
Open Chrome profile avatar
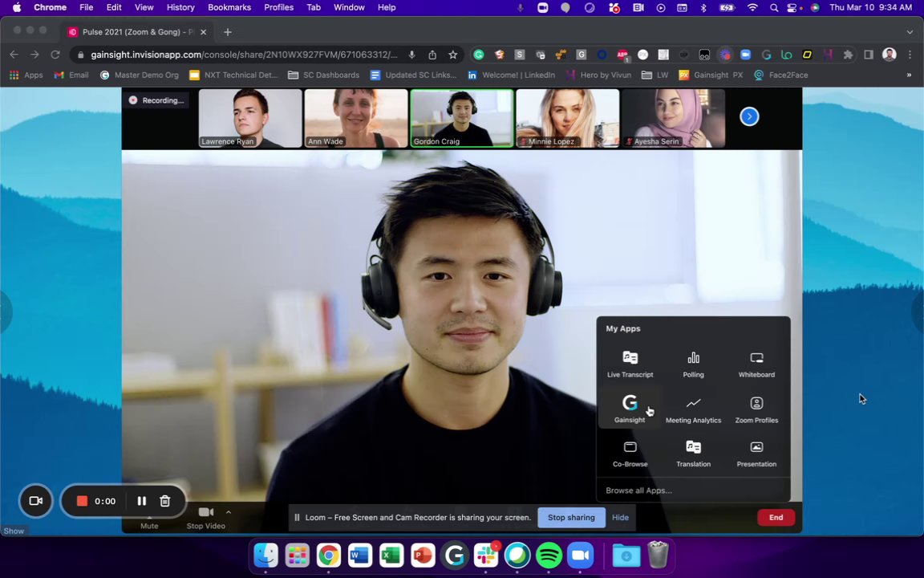click(x=889, y=55)
